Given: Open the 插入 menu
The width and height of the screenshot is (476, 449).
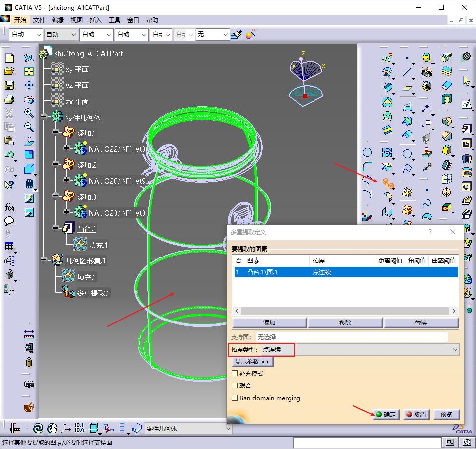Looking at the screenshot, I should (x=95, y=20).
